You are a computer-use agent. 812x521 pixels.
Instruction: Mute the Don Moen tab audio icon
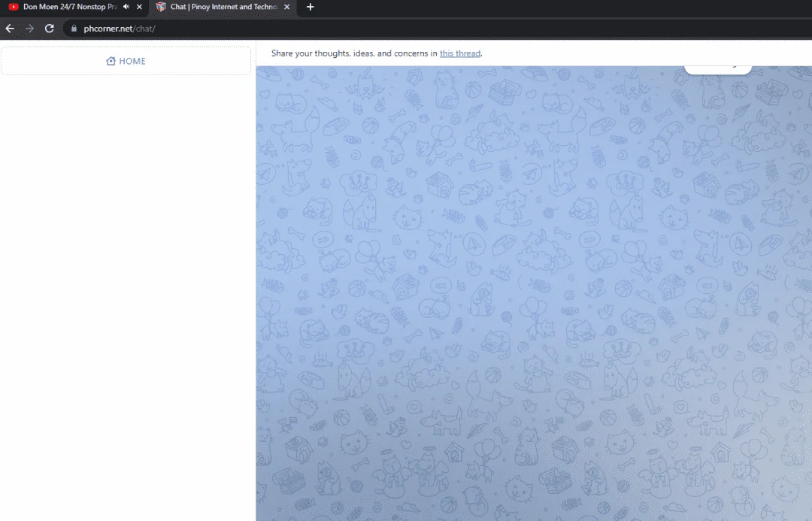pyautogui.click(x=126, y=7)
